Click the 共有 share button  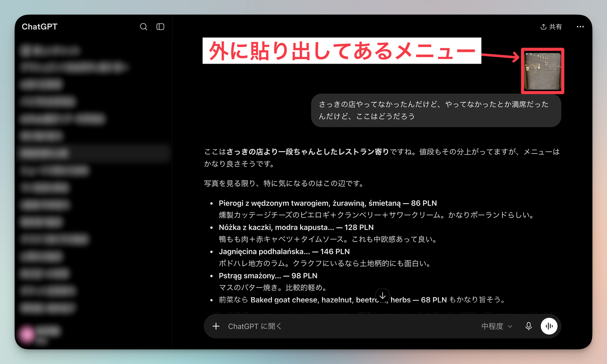coord(551,27)
